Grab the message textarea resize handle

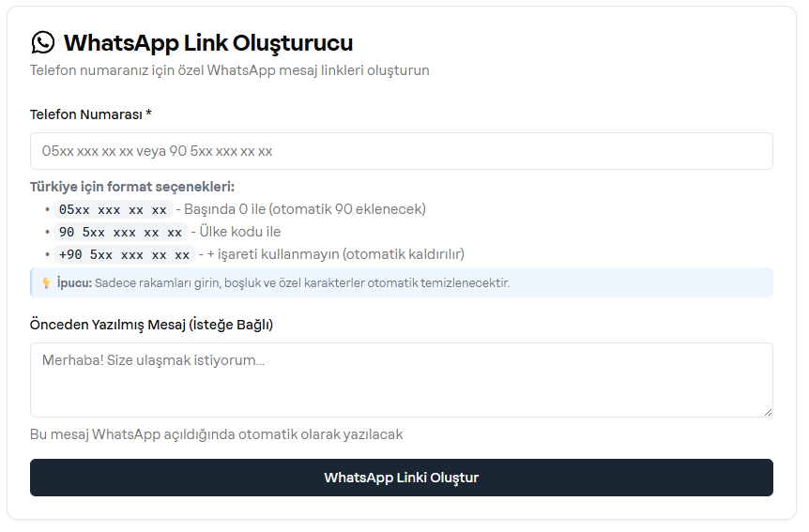coord(767,411)
